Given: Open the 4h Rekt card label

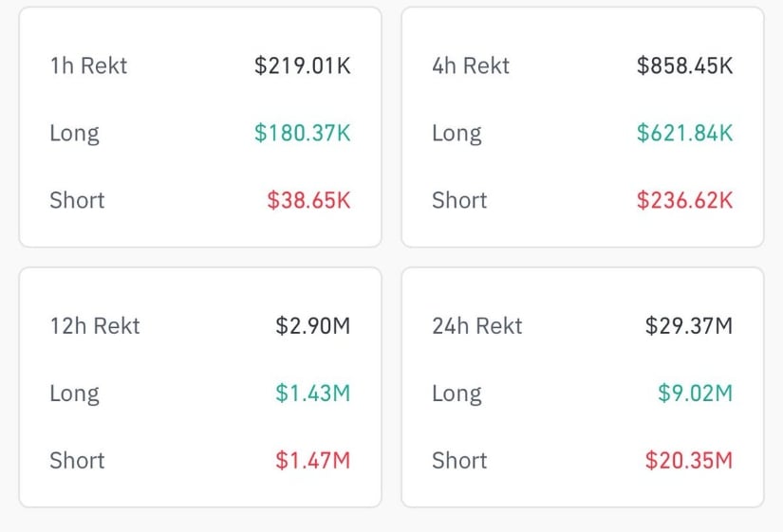Looking at the screenshot, I should (x=471, y=65).
